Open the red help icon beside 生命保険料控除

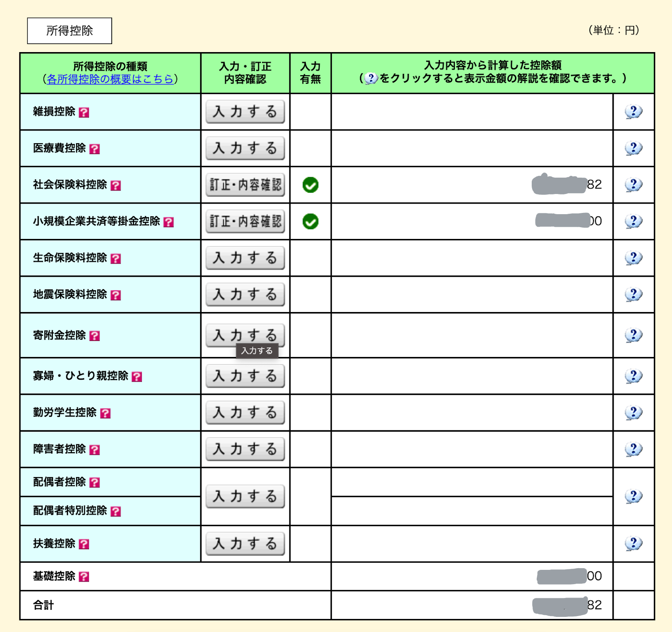115,259
